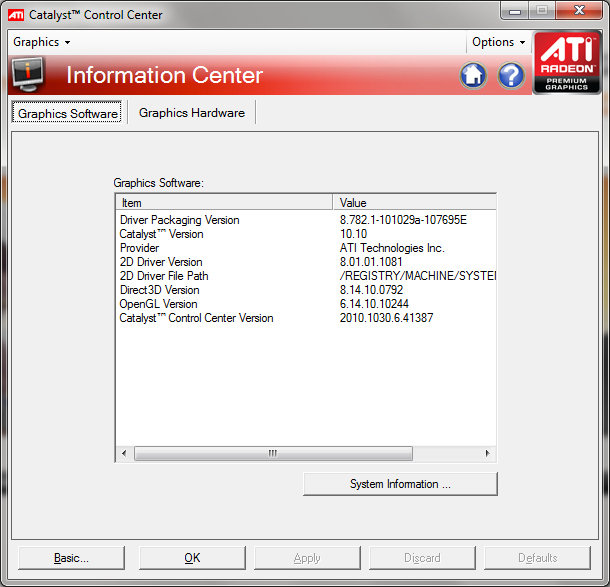Select the Driver Packaging Version row
610x587 pixels.
[306, 220]
